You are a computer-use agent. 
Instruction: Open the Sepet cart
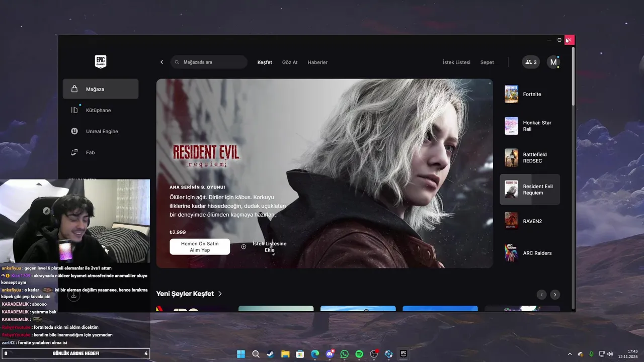tap(487, 62)
